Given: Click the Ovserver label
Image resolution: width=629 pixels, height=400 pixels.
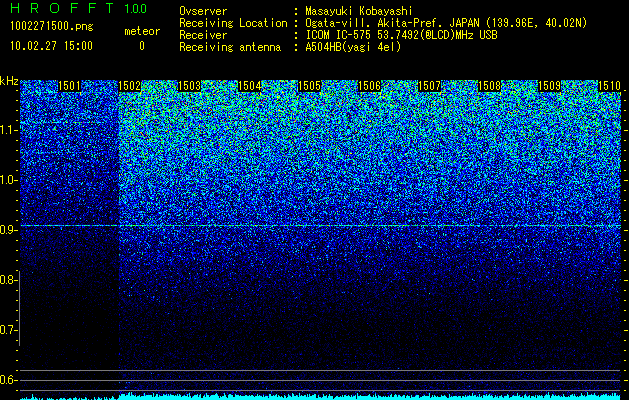Looking at the screenshot, I should (x=203, y=12).
